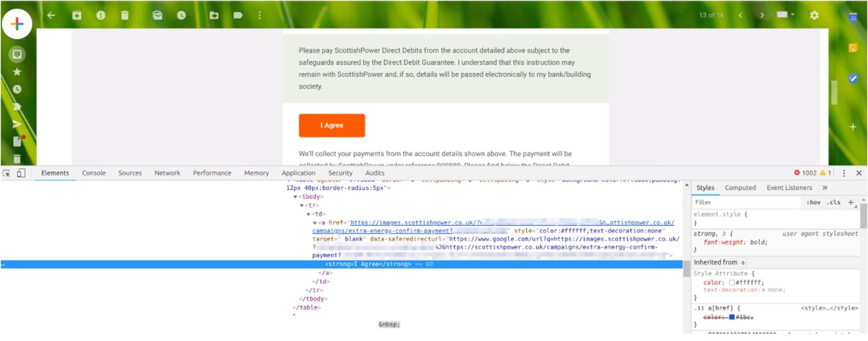868x341 pixels.
Task: Open the Styles pane tab
Action: point(705,188)
